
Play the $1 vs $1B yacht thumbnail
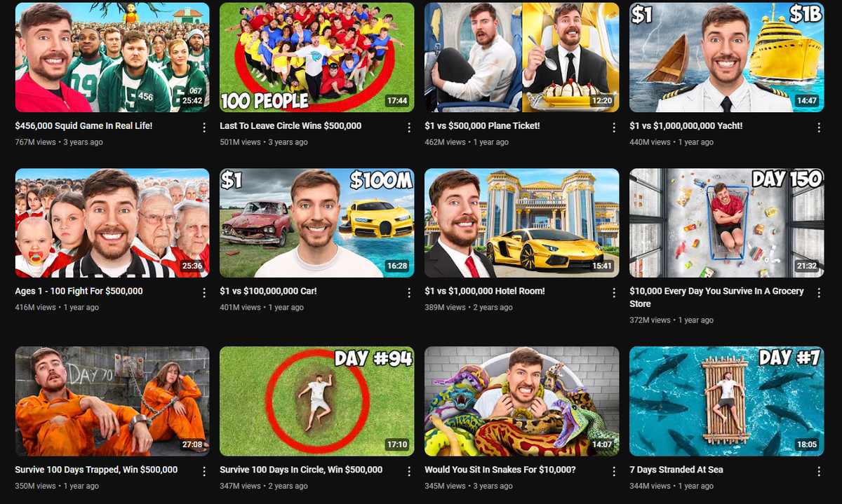tap(726, 57)
